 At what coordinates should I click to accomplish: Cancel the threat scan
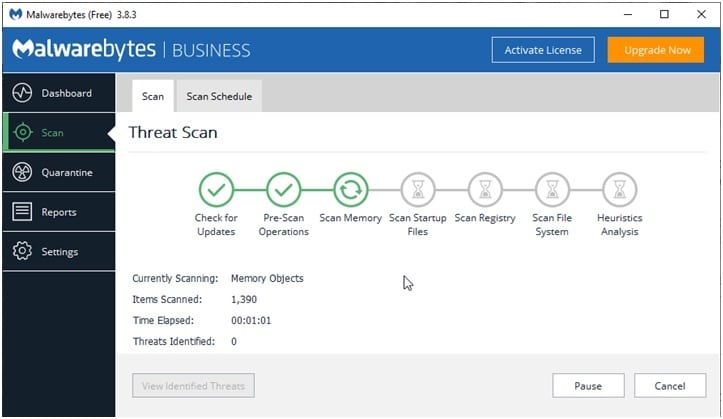(x=670, y=386)
